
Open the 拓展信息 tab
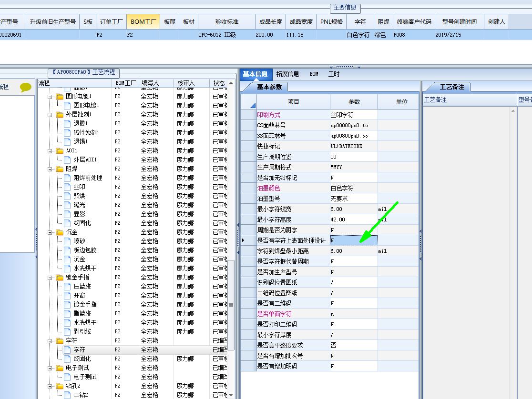point(288,74)
